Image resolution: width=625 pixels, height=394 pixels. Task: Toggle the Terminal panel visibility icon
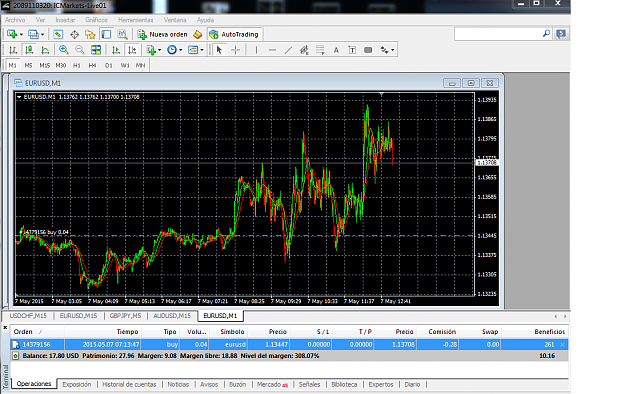coord(106,34)
